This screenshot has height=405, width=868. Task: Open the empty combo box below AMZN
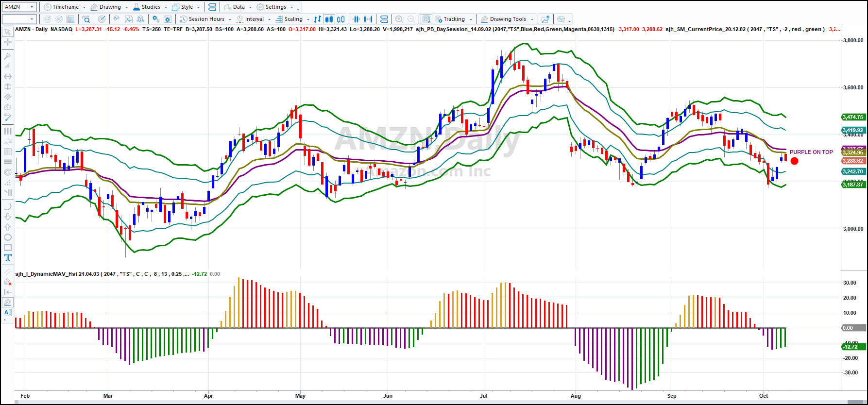tap(19, 19)
